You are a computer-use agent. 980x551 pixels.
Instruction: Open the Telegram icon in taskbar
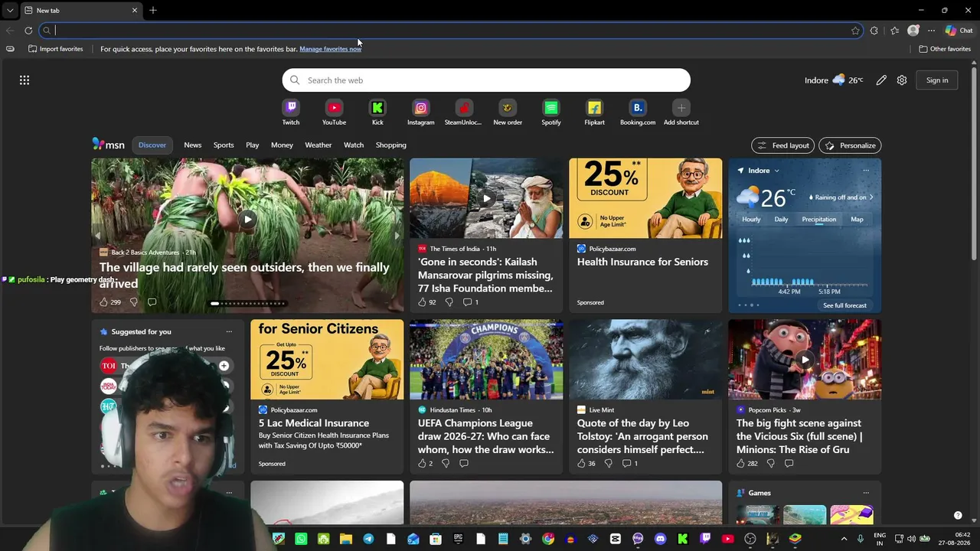368,539
